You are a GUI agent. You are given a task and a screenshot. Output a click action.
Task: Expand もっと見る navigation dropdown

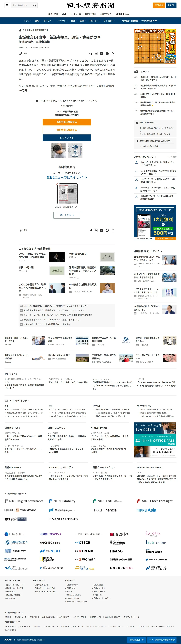point(109,21)
